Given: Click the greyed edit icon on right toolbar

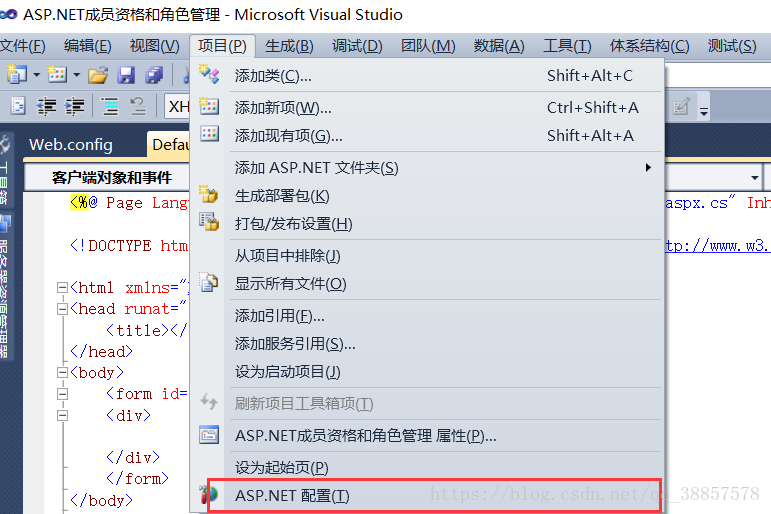Looking at the screenshot, I should [x=682, y=106].
